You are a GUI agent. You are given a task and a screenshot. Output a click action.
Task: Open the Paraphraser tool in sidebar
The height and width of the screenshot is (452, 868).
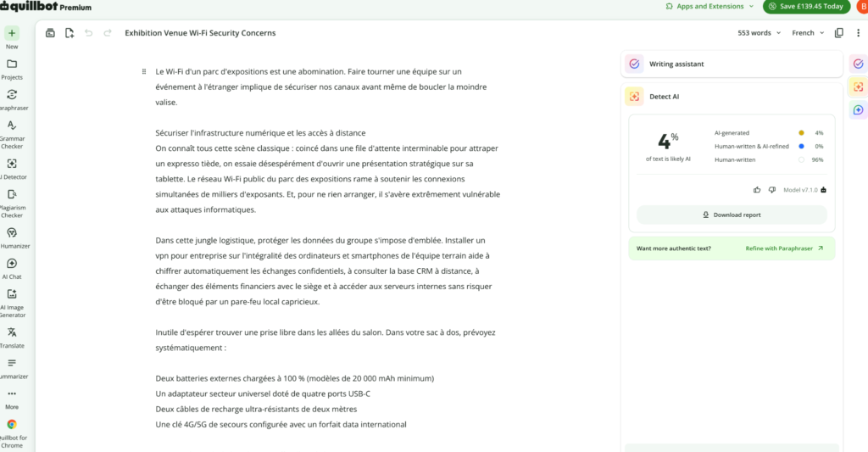[x=12, y=99]
